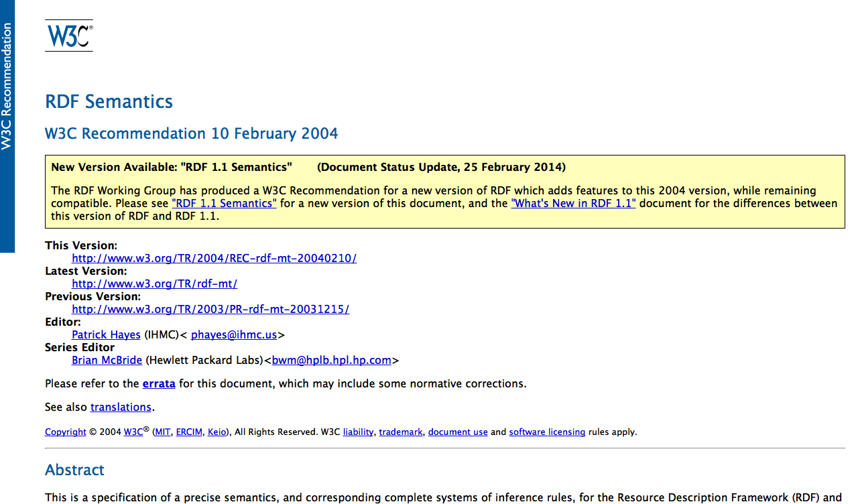Image resolution: width=856 pixels, height=504 pixels.
Task: Click the "Latest Version:" label
Action: click(86, 271)
